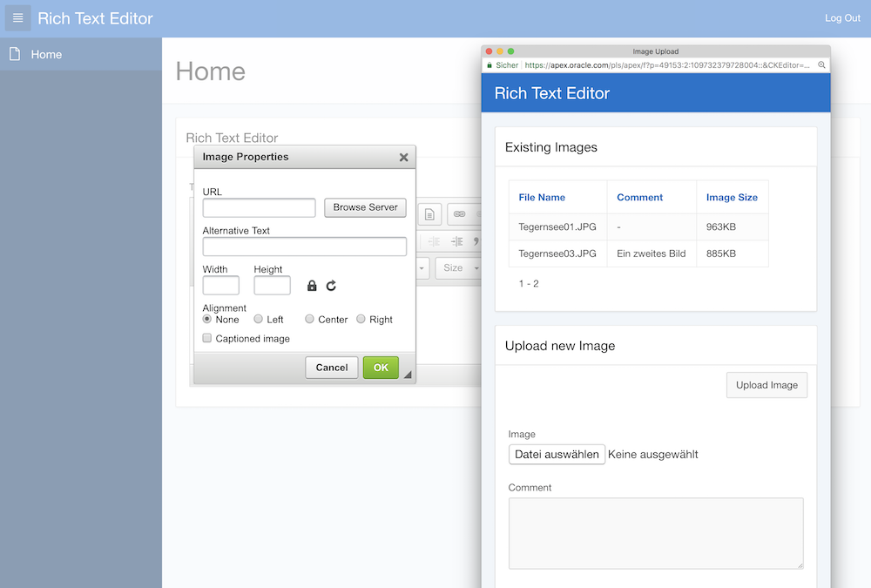Choose the Right alignment option

tap(361, 320)
